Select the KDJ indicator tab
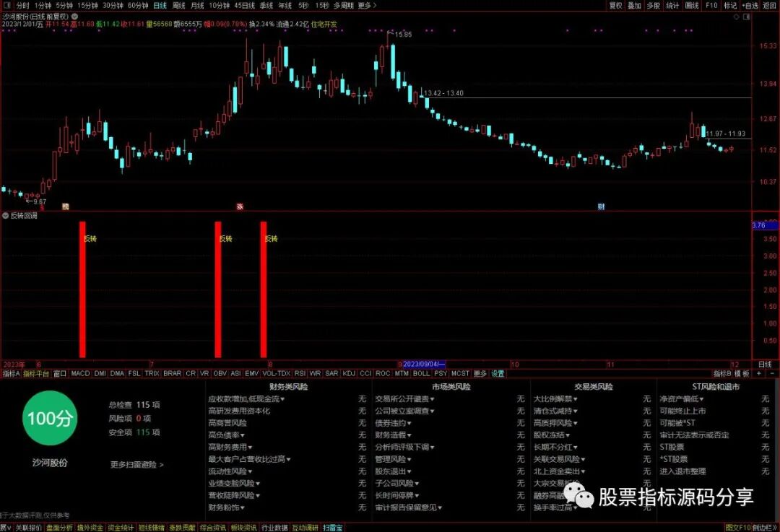The image size is (780, 532). tap(349, 373)
